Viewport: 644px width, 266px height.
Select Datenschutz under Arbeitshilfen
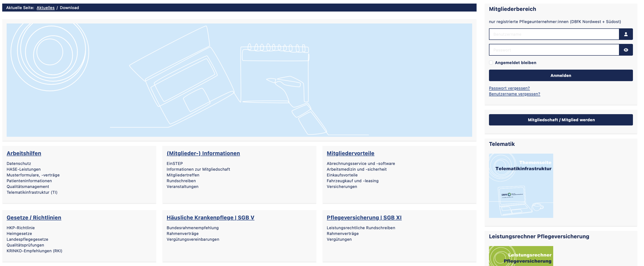click(19, 163)
